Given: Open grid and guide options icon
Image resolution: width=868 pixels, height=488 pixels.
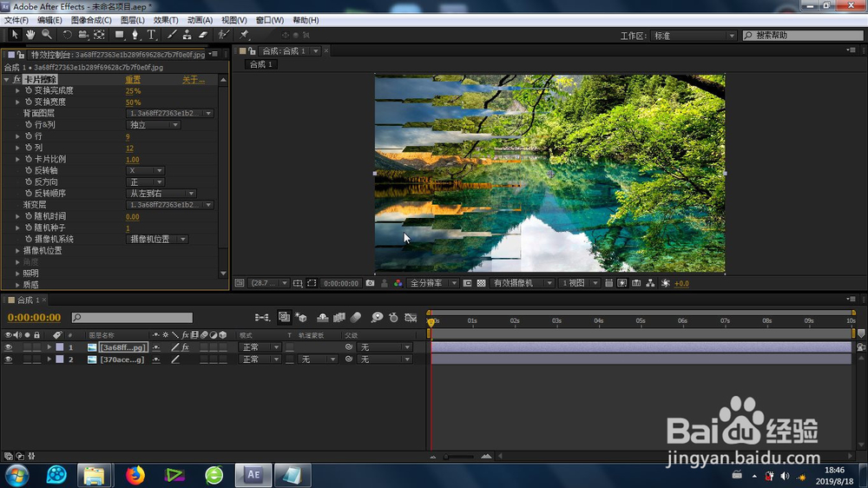Looking at the screenshot, I should [x=297, y=283].
